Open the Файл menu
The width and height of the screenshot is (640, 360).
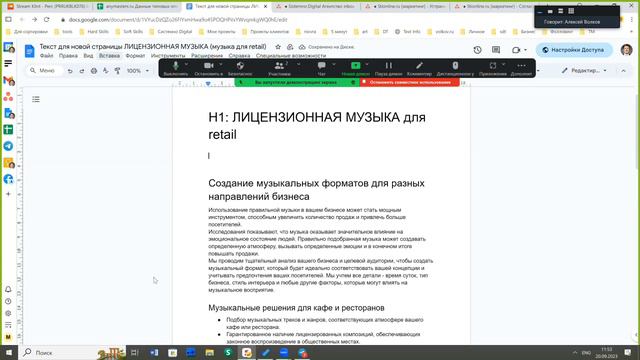click(47, 56)
